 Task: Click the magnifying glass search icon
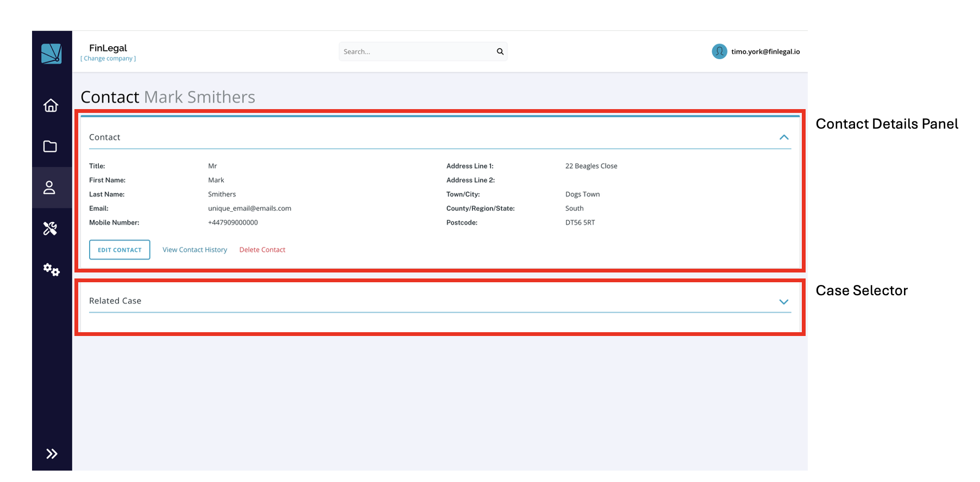[x=500, y=52]
